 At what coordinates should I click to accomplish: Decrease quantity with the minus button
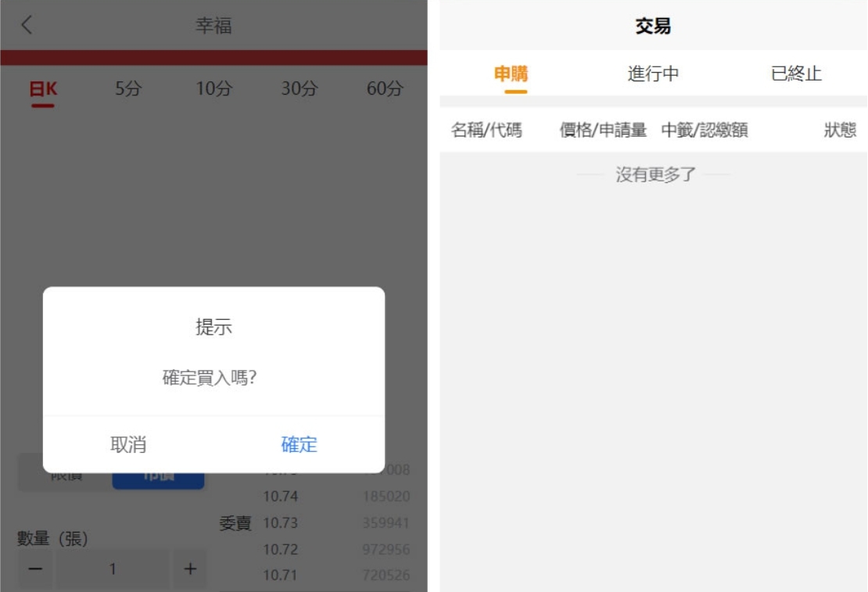tap(35, 569)
